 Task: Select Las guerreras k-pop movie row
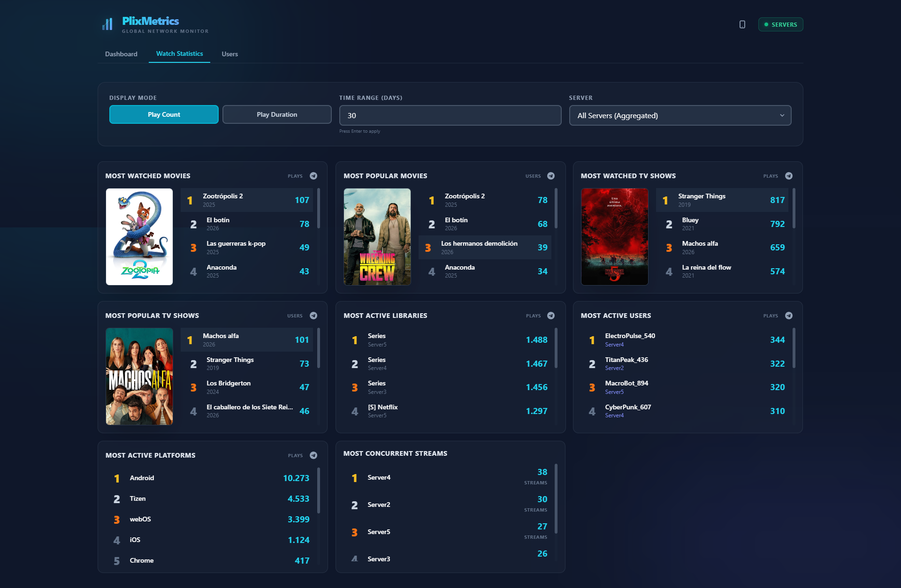pos(247,248)
